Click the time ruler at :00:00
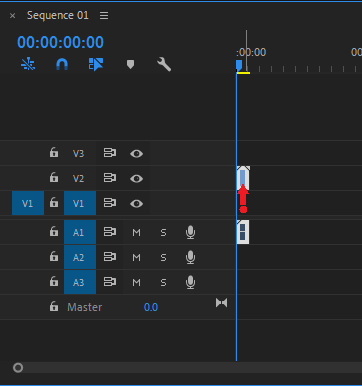This screenshot has height=386, width=362. [251, 52]
